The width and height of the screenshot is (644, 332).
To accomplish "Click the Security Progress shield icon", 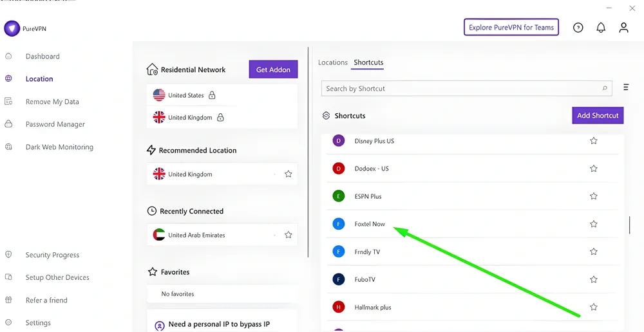I will point(8,254).
